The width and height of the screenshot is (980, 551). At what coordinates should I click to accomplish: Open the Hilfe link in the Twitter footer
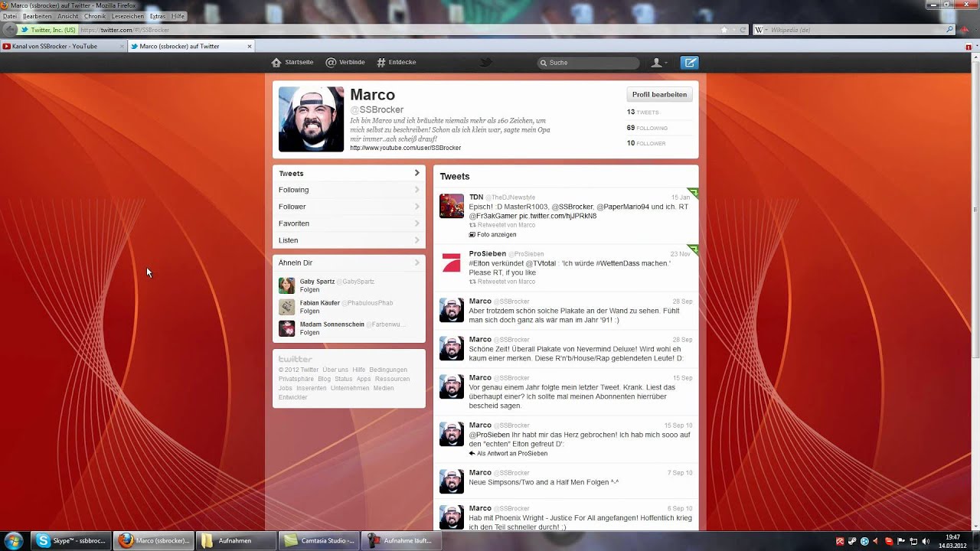coord(358,370)
